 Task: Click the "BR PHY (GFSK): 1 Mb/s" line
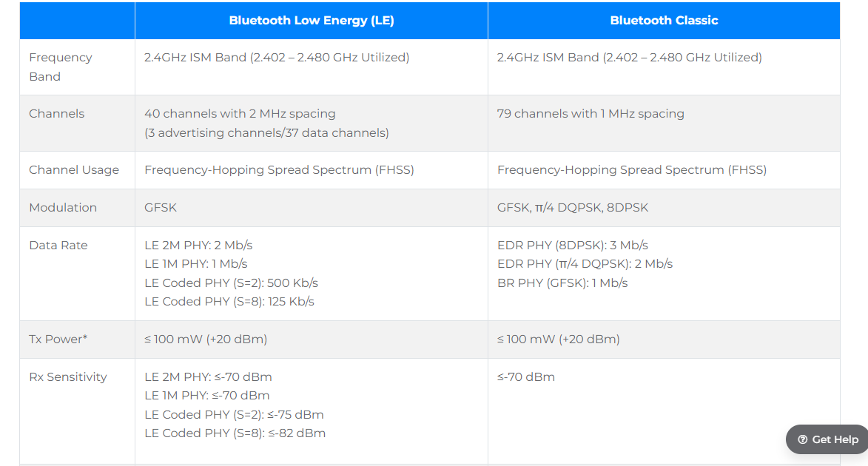click(562, 283)
